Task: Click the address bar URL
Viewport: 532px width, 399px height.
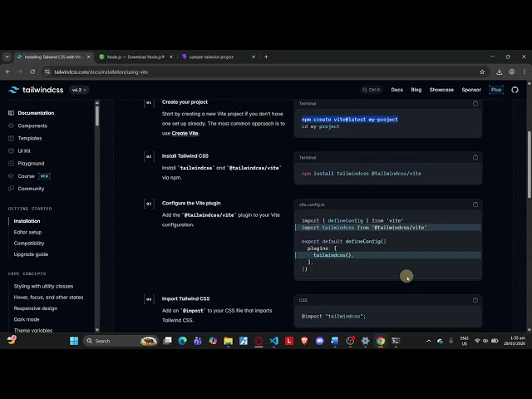Action: [101, 72]
